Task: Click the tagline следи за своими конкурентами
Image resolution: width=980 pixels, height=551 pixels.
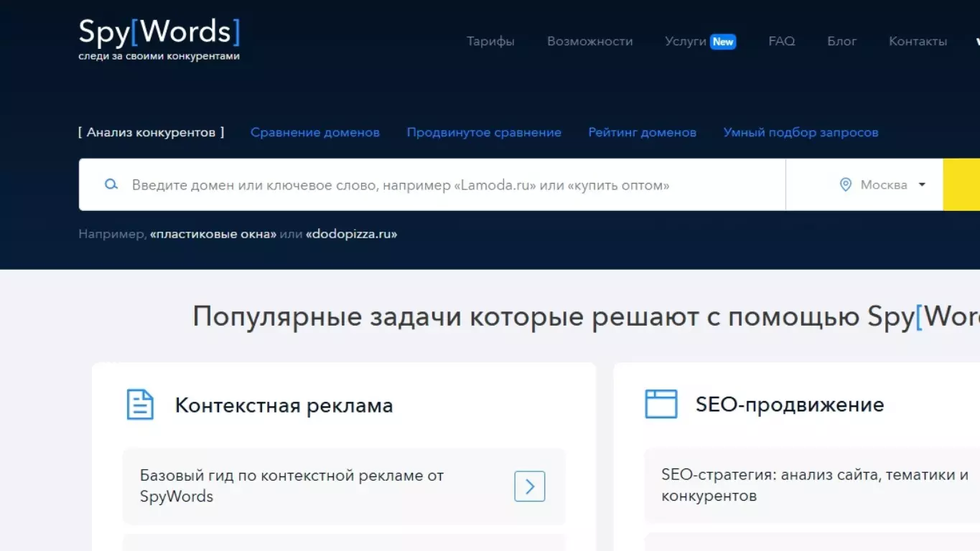Action: [x=159, y=56]
